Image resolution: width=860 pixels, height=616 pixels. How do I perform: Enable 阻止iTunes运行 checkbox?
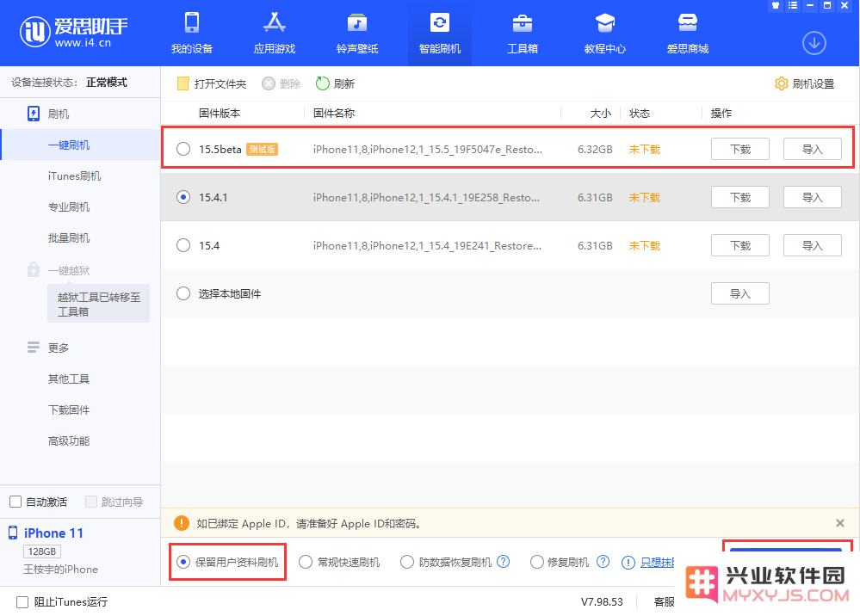click(22, 602)
